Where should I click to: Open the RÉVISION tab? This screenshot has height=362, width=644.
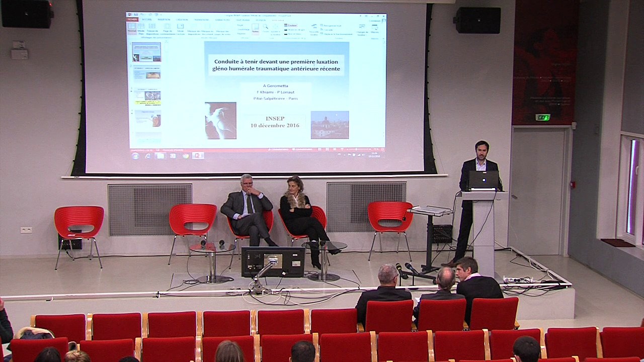[x=261, y=20]
